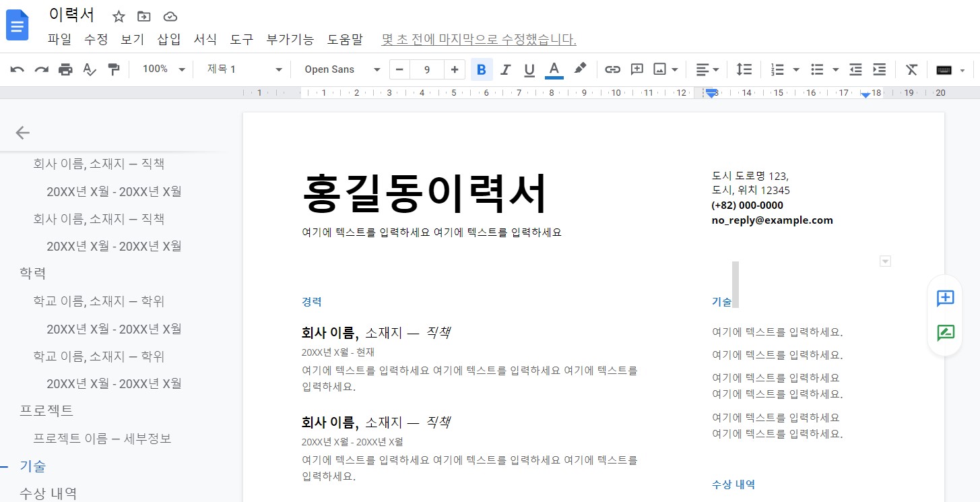The image size is (980, 502).
Task: Click the no_reply@example.com email text
Action: point(773,220)
